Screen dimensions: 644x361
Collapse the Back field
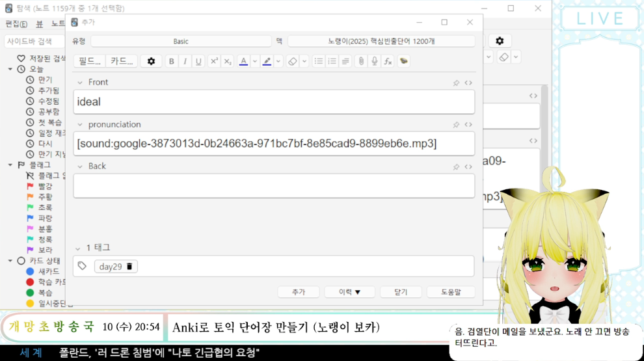coord(79,167)
